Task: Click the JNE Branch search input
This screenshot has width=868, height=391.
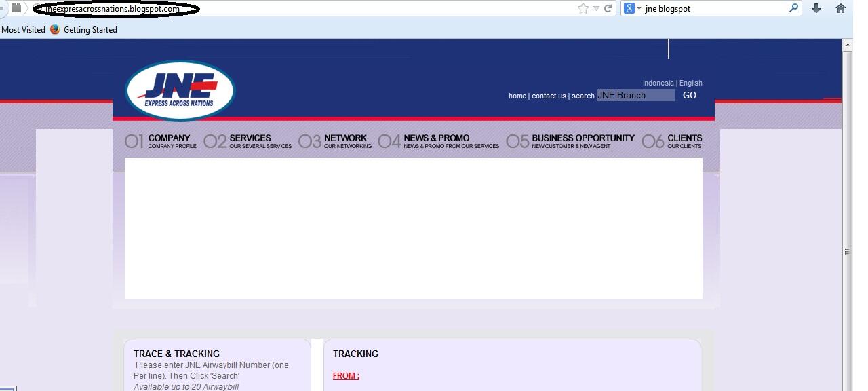Action: [635, 95]
